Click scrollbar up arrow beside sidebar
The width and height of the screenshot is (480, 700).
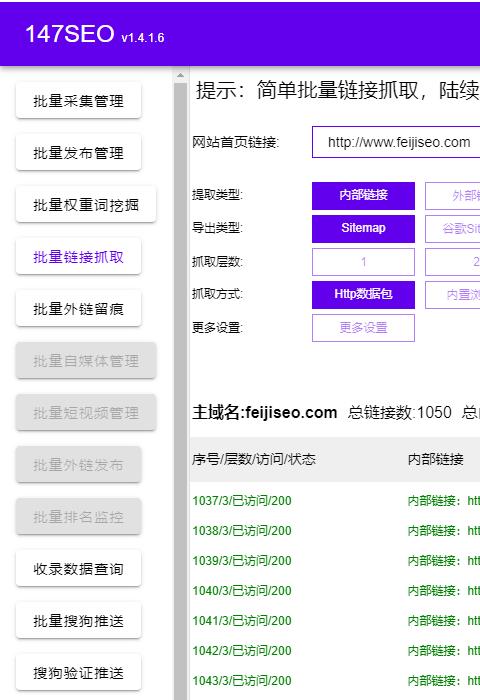point(180,75)
